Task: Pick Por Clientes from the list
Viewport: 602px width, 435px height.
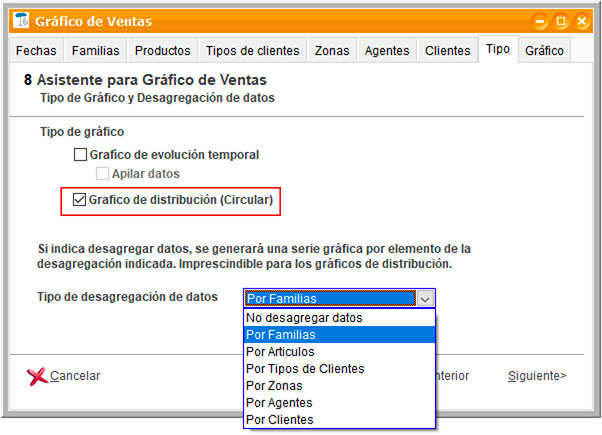Action: click(x=339, y=419)
